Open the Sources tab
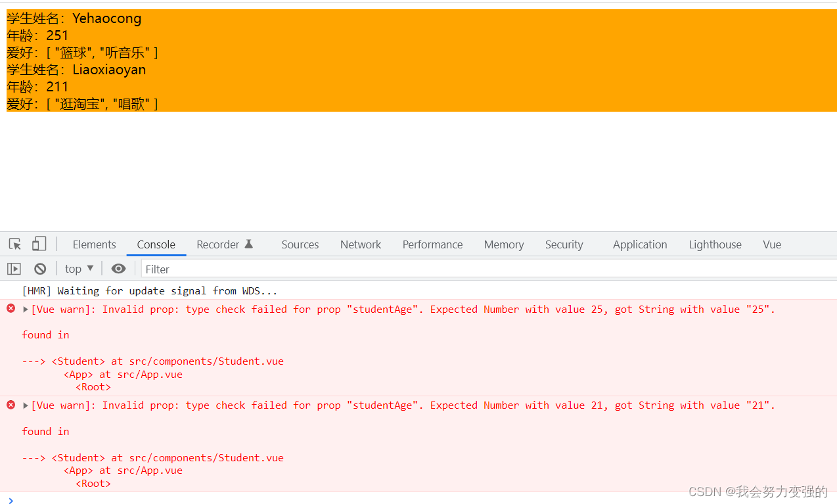This screenshot has height=504, width=837. 300,244
